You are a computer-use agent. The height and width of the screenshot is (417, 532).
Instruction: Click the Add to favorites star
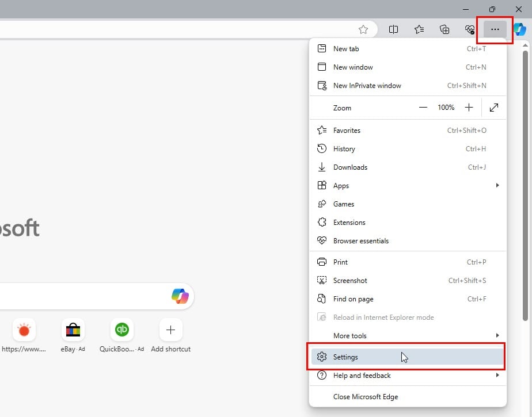tap(363, 29)
